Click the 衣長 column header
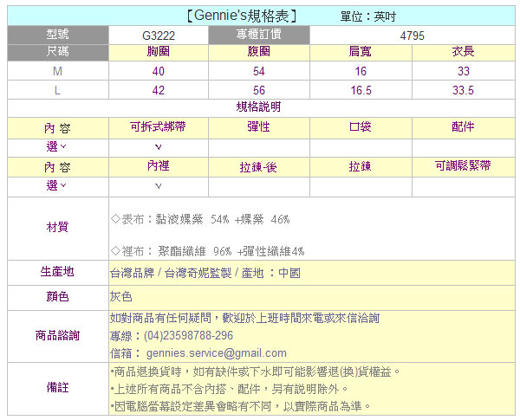Image resolution: width=520 pixels, height=420 pixels. tap(463, 52)
